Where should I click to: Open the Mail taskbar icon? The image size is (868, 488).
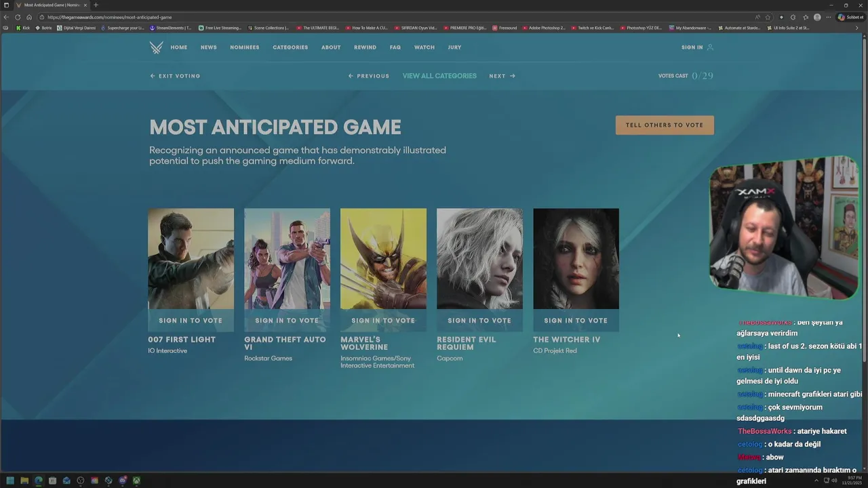[66, 481]
